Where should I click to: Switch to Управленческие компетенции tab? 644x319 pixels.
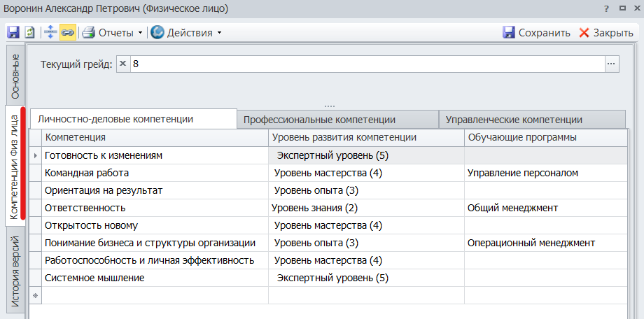514,120
